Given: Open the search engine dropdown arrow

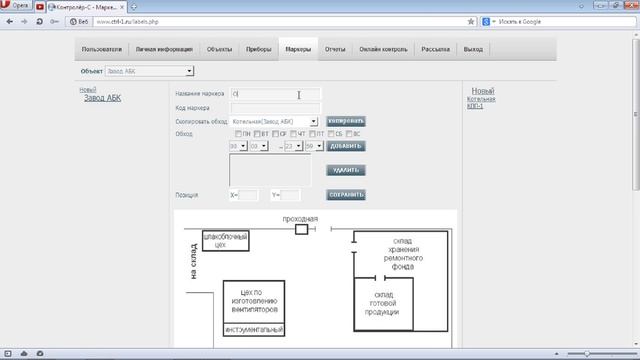Looking at the screenshot, I should (493, 22).
